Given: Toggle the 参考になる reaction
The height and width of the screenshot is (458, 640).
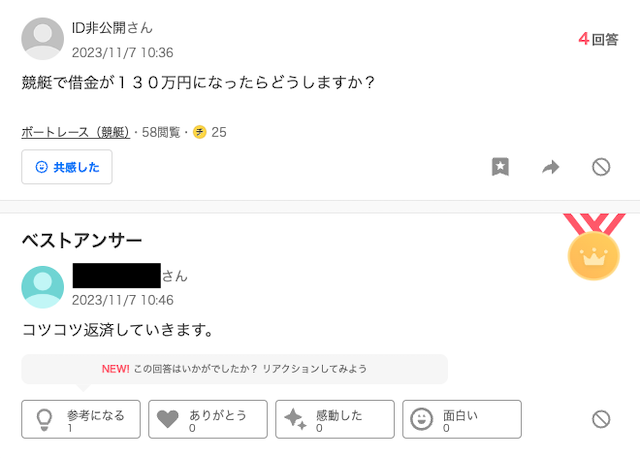Looking at the screenshot, I should (x=81, y=420).
